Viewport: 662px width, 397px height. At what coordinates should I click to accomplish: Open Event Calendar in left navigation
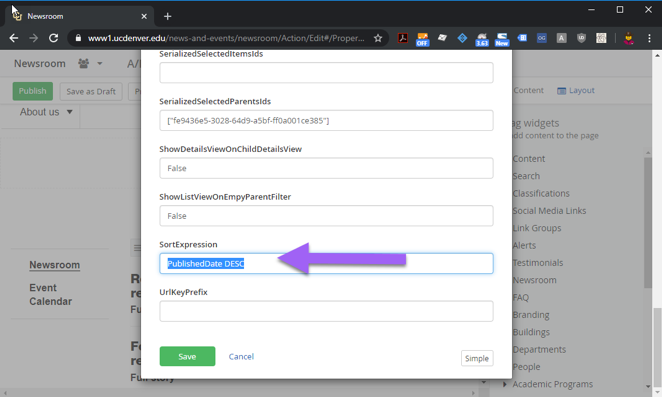(51, 294)
